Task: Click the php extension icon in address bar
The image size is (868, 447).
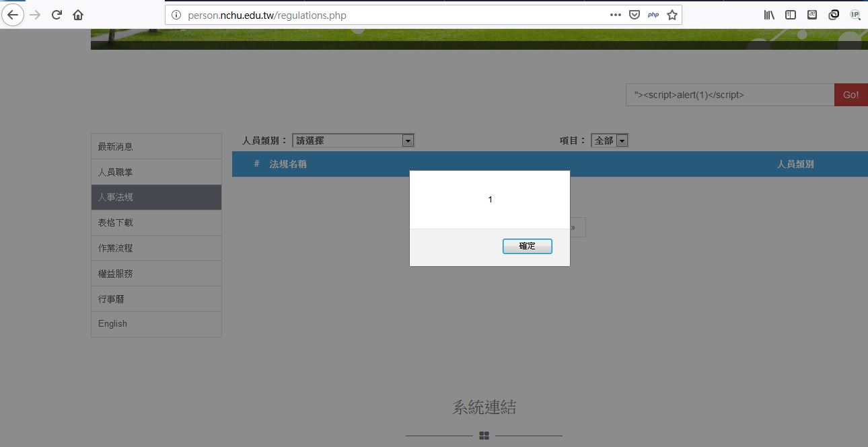Action: pos(653,15)
